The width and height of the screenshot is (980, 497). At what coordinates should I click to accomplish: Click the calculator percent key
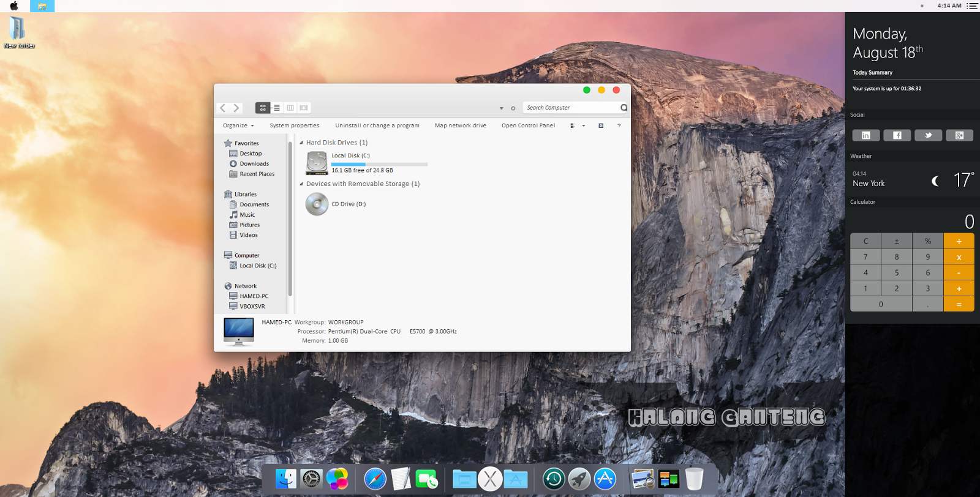pyautogui.click(x=928, y=241)
